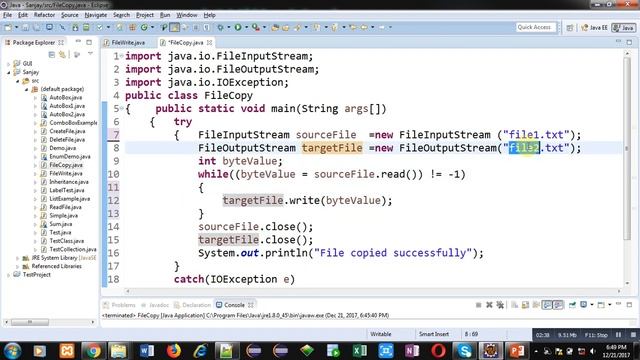Select ReadFile.java in Package Explorer
Screen dimensions: 640x360
pos(65,207)
